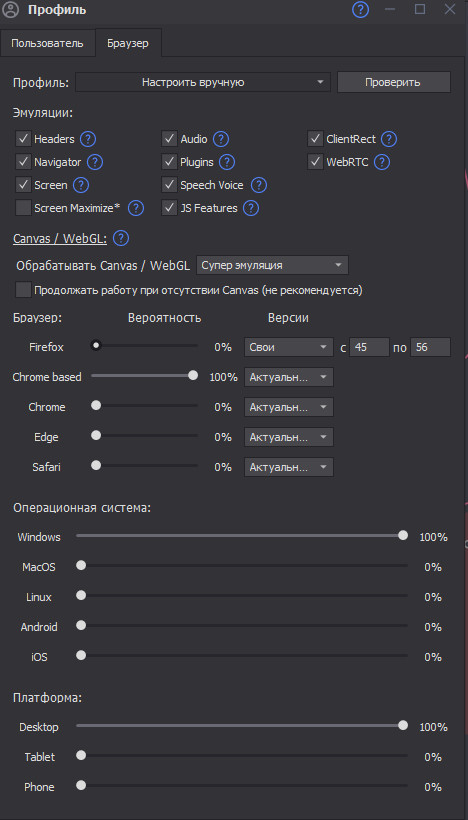
Task: Click the Windows OS slider
Action: click(242, 535)
